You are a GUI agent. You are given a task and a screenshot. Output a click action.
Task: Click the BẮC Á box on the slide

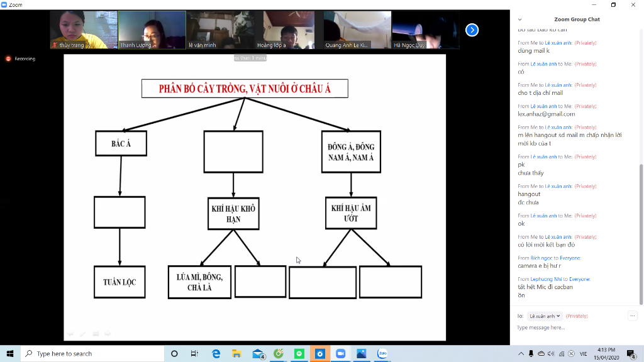click(121, 144)
